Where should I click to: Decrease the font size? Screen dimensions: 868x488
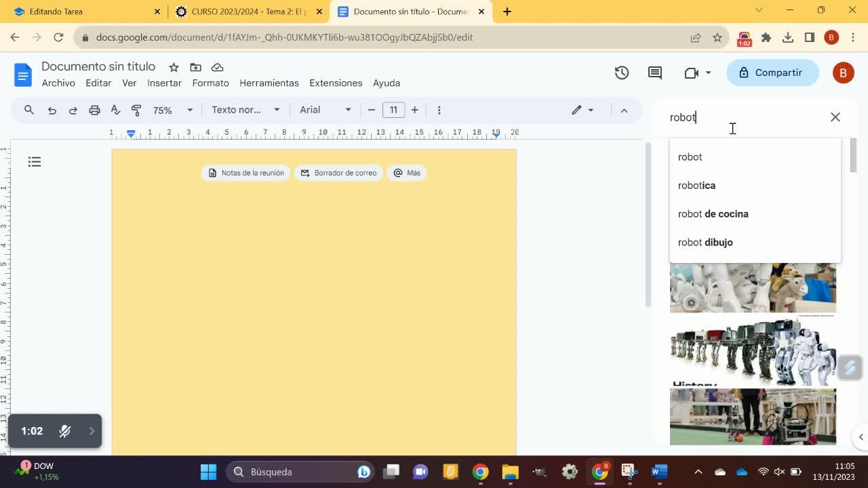[372, 110]
